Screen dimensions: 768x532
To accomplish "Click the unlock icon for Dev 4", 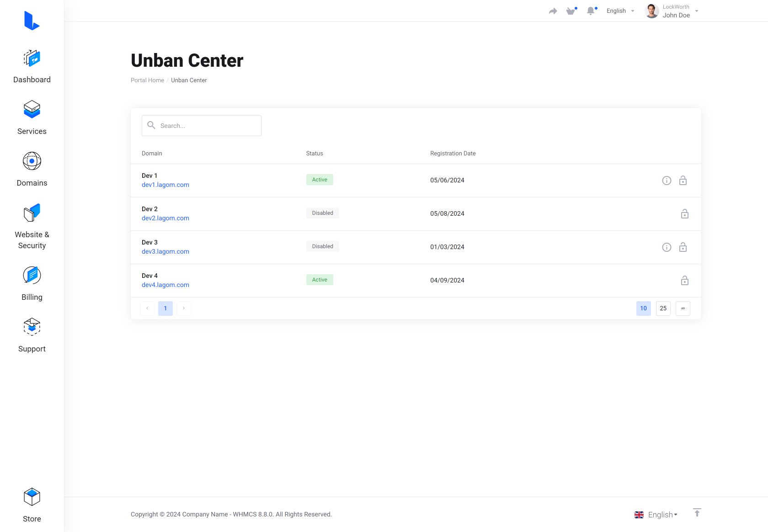I will (x=685, y=281).
